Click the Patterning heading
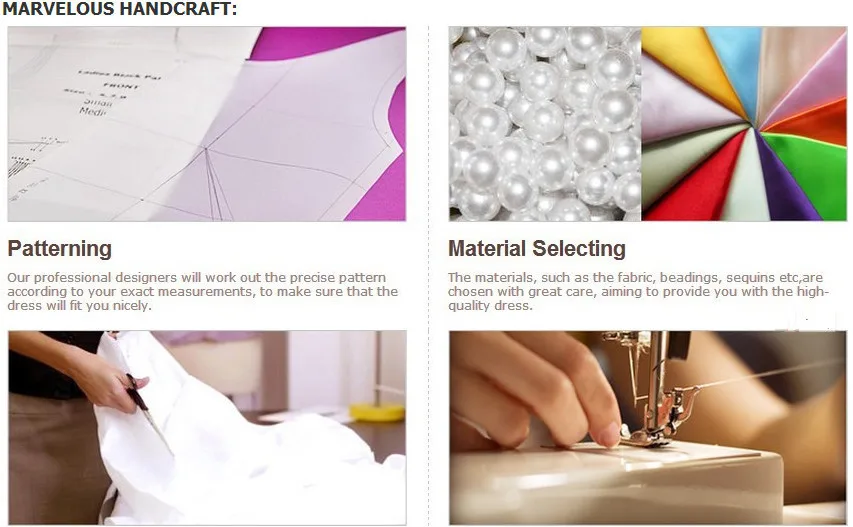The height and width of the screenshot is (527, 853). 60,249
